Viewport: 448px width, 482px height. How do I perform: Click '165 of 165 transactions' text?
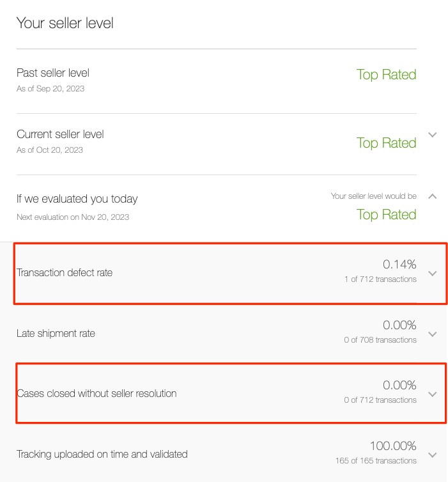click(376, 461)
